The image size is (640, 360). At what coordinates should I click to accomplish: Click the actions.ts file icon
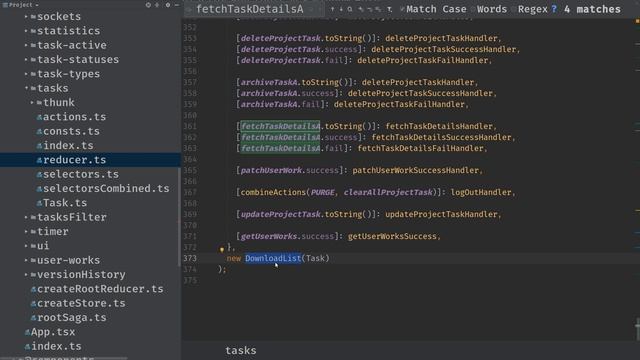click(39, 117)
